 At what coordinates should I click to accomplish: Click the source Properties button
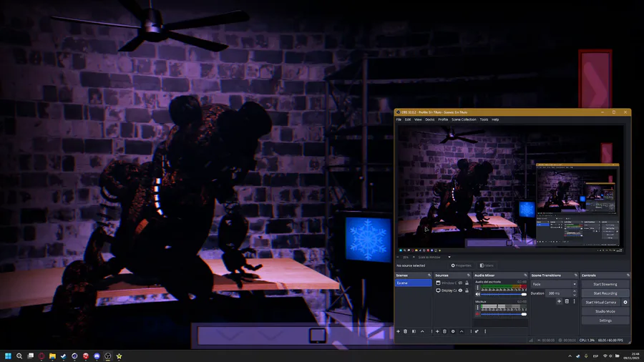(x=461, y=265)
